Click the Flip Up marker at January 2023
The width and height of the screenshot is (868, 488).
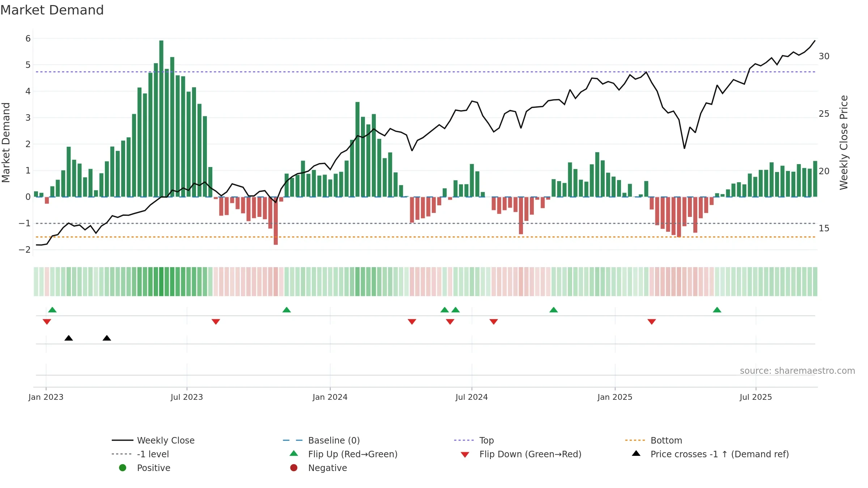click(x=52, y=310)
